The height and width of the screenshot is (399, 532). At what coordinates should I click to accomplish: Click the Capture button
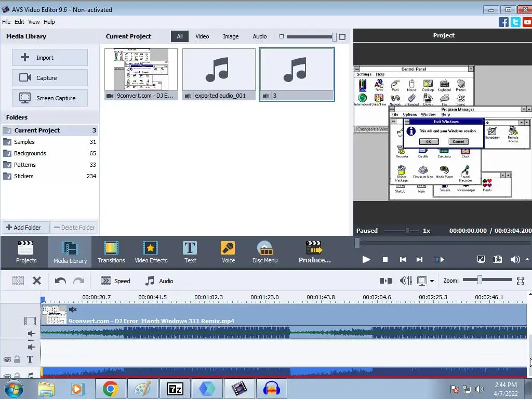pos(50,78)
